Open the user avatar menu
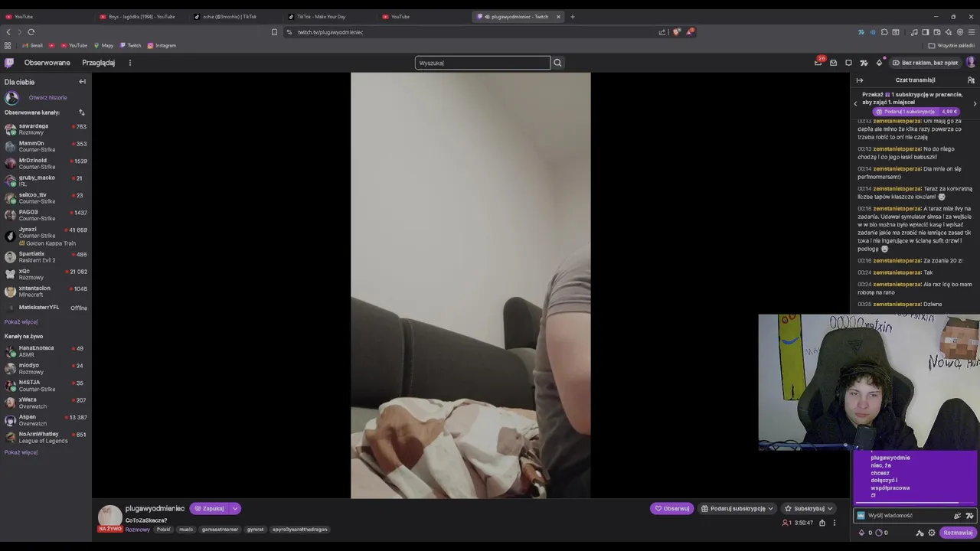This screenshot has width=980, height=551. coord(971,63)
